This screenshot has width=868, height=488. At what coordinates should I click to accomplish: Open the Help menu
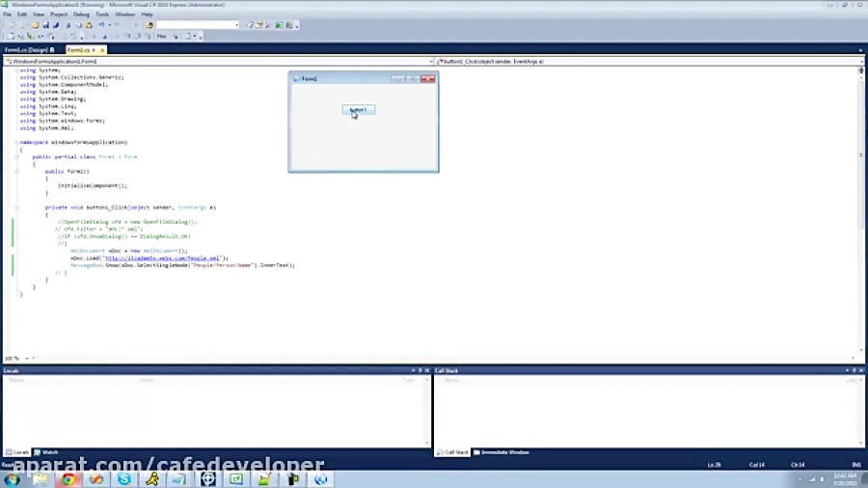pos(147,14)
